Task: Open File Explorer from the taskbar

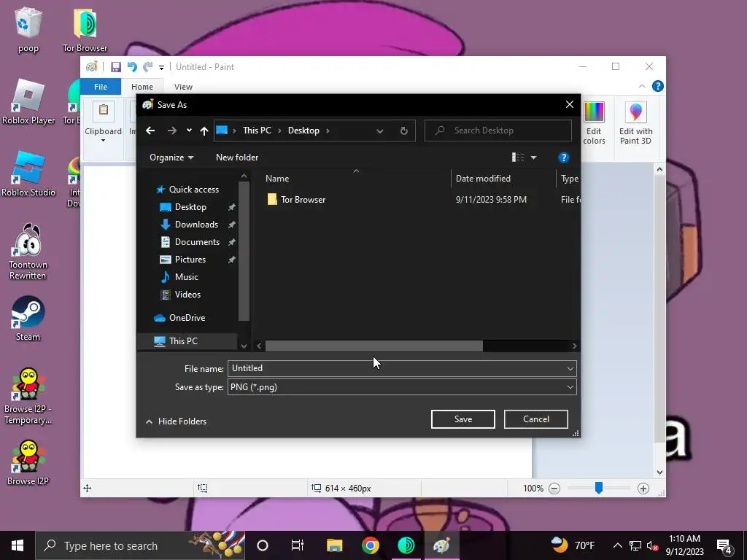Action: point(334,545)
